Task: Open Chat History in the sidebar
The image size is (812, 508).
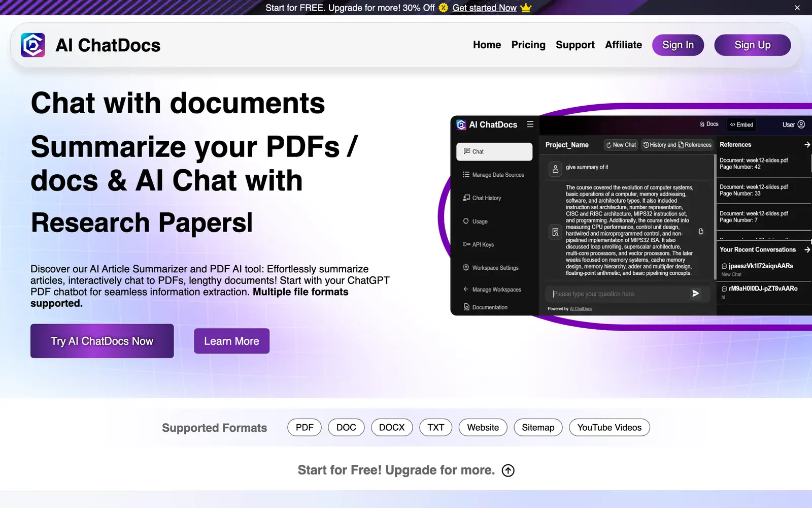Action: coord(482,198)
